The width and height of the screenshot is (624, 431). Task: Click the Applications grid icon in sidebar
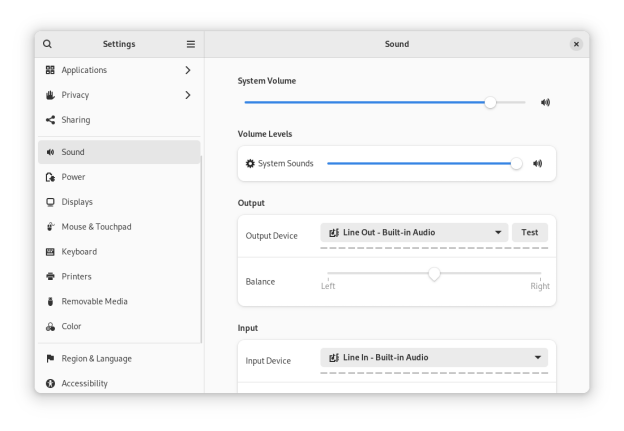[x=51, y=70]
